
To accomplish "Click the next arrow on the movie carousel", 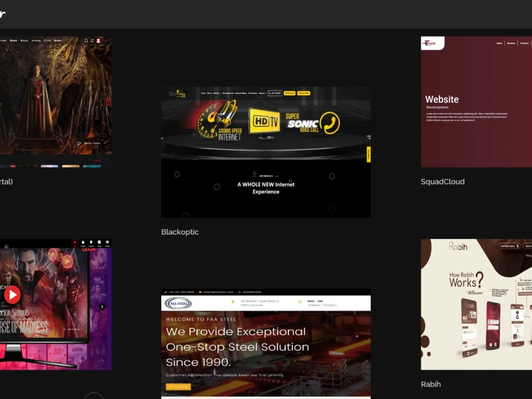I will 102,307.
